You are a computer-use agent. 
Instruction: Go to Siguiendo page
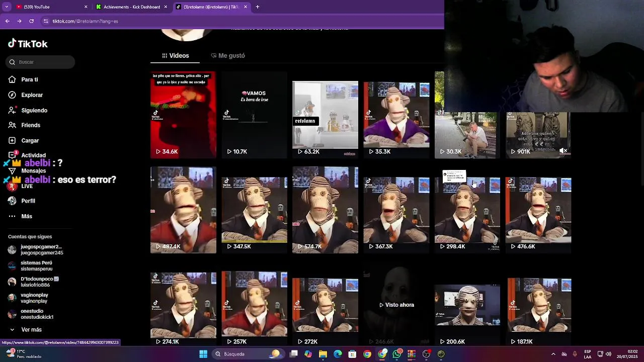point(34,110)
